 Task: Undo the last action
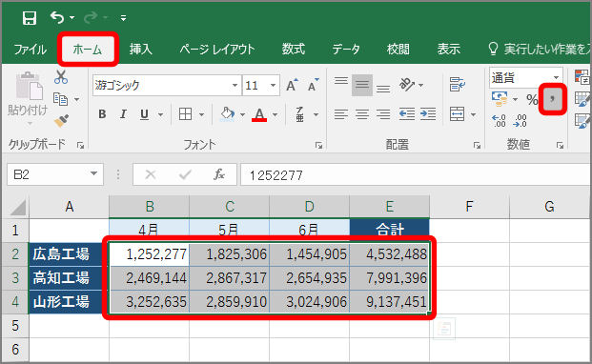pos(57,17)
